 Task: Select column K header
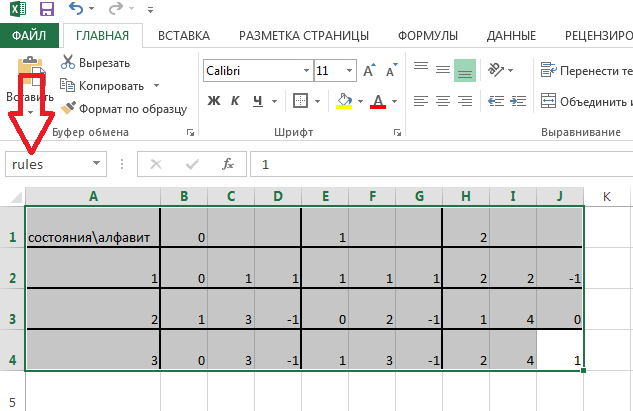(606, 197)
